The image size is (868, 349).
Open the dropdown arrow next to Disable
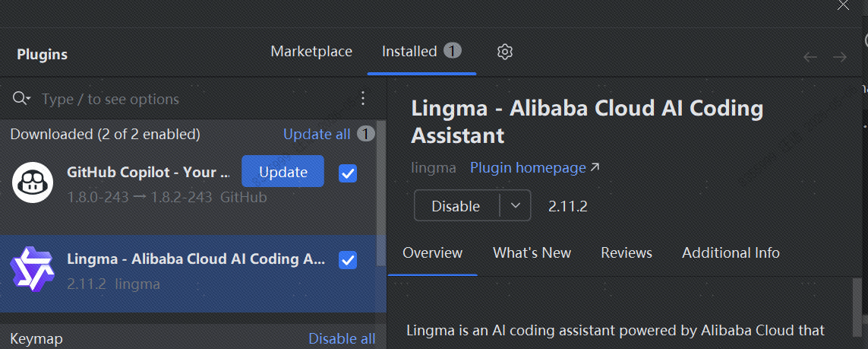(516, 205)
